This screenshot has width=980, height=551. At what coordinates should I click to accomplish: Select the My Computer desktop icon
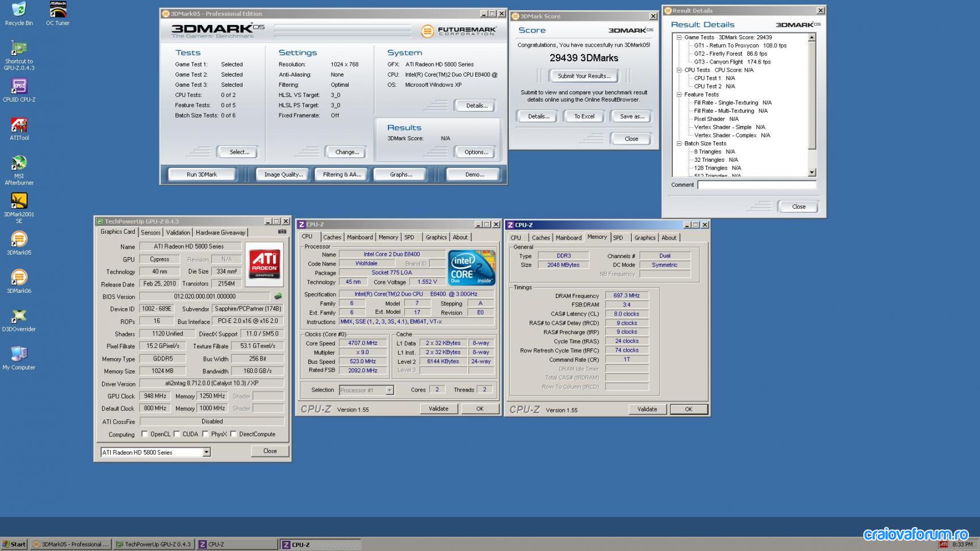[19, 358]
